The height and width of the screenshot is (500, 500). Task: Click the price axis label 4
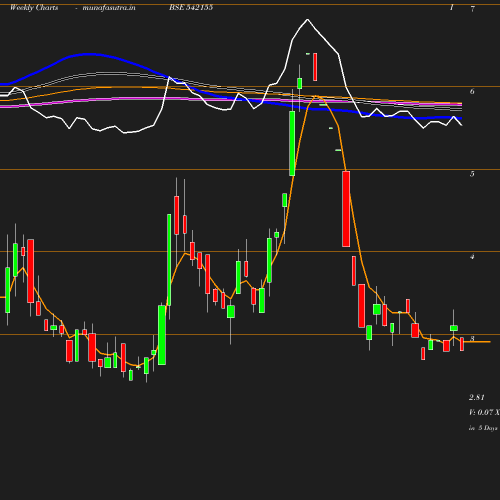(x=472, y=256)
